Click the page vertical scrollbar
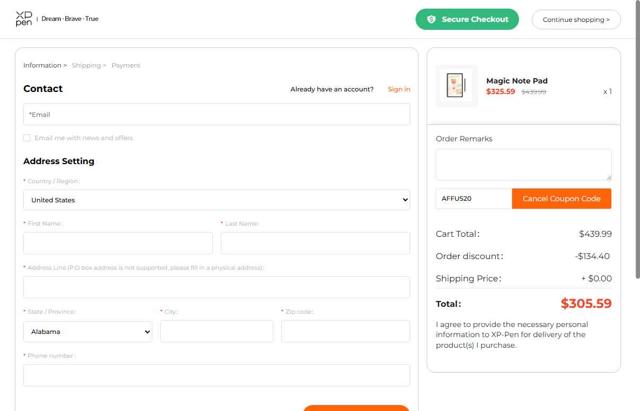This screenshot has width=640, height=411. click(x=637, y=139)
